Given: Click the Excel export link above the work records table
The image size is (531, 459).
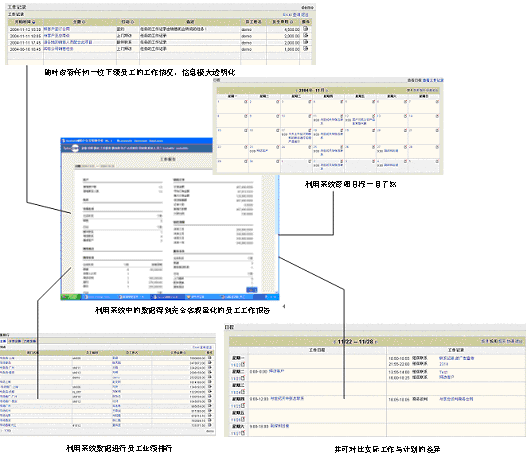Looking at the screenshot, I should 287,15.
